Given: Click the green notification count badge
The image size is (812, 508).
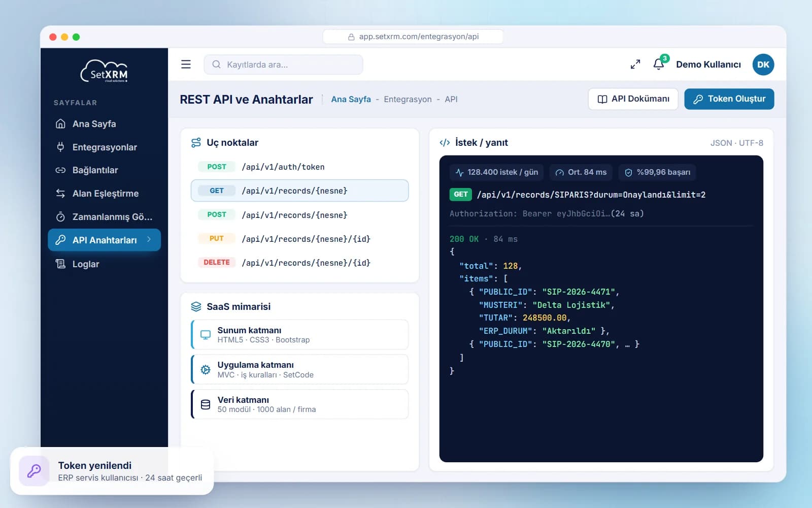Looking at the screenshot, I should (x=665, y=58).
